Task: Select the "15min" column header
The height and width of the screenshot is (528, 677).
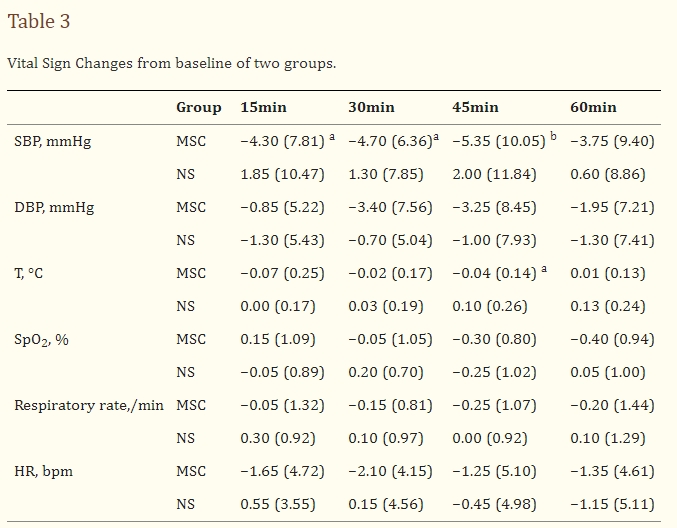Action: (262, 107)
